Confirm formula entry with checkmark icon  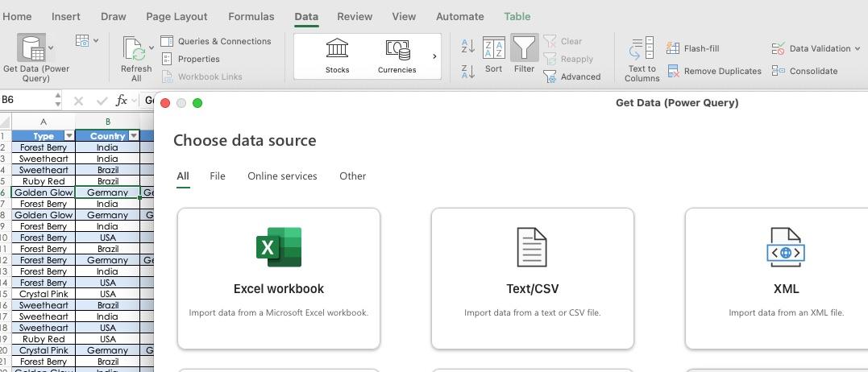point(102,101)
